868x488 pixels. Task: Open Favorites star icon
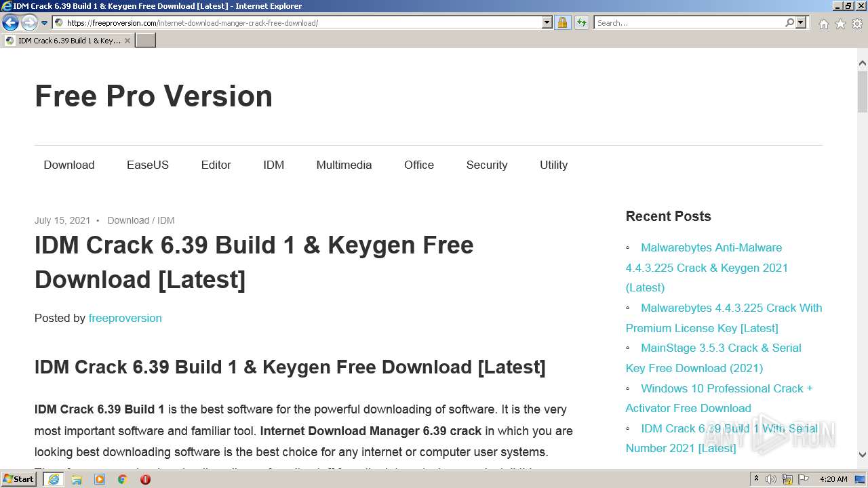point(840,24)
